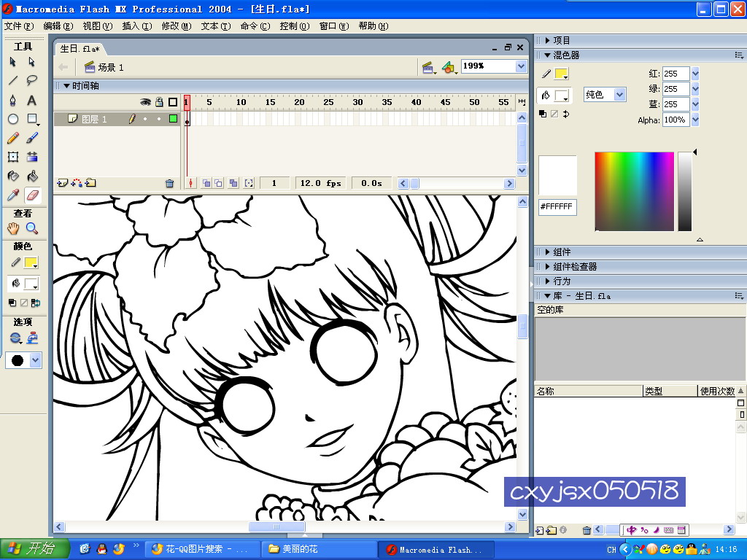This screenshot has height=560, width=747.
Task: Select the Brush tool
Action: (32, 138)
